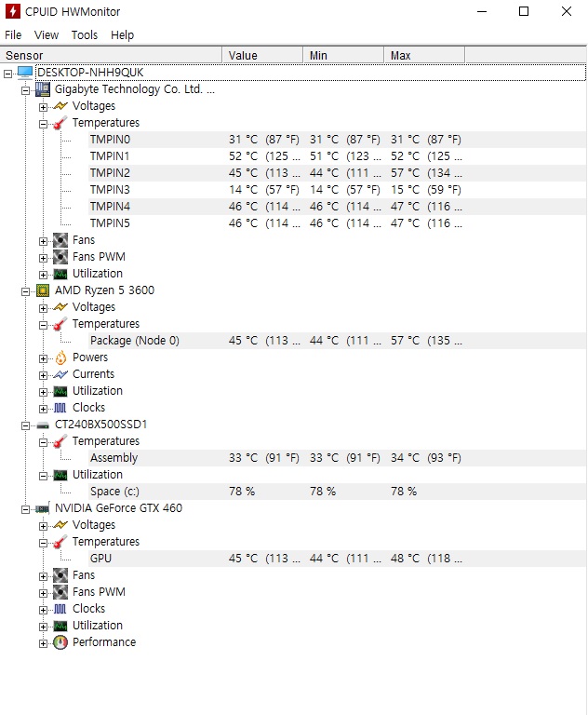Click the Value column header
Viewport: 588px width, 715px height.
[x=262, y=55]
